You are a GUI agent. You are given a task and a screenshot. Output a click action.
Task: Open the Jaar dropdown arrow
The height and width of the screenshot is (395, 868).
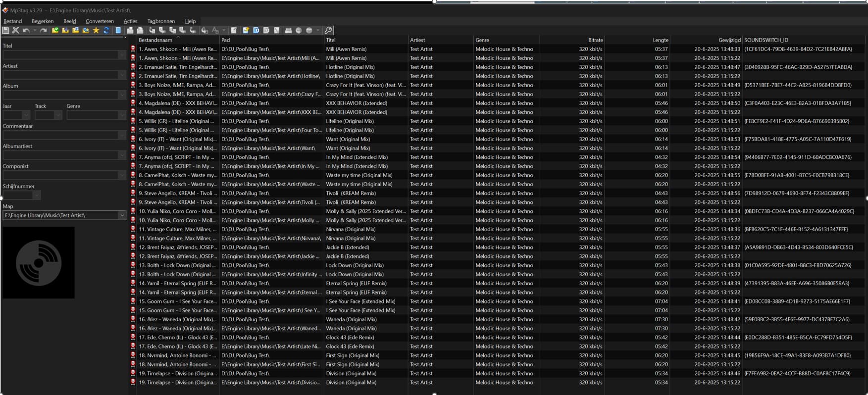(26, 115)
